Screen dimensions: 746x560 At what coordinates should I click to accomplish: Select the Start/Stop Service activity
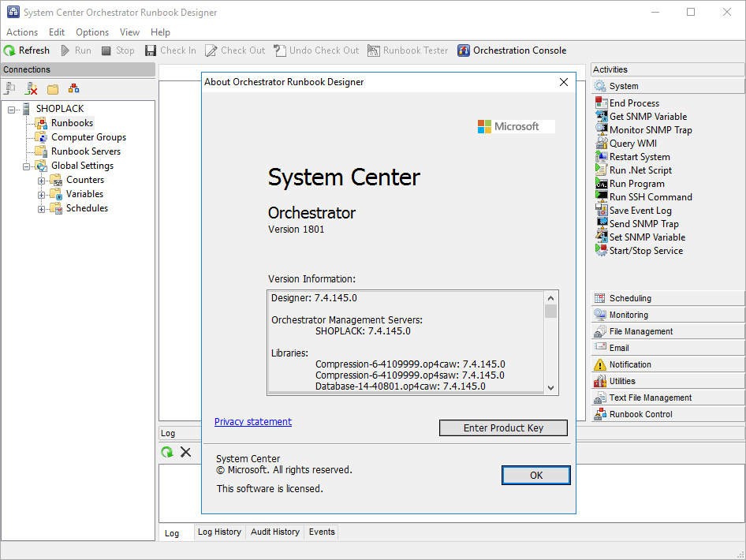coord(640,250)
